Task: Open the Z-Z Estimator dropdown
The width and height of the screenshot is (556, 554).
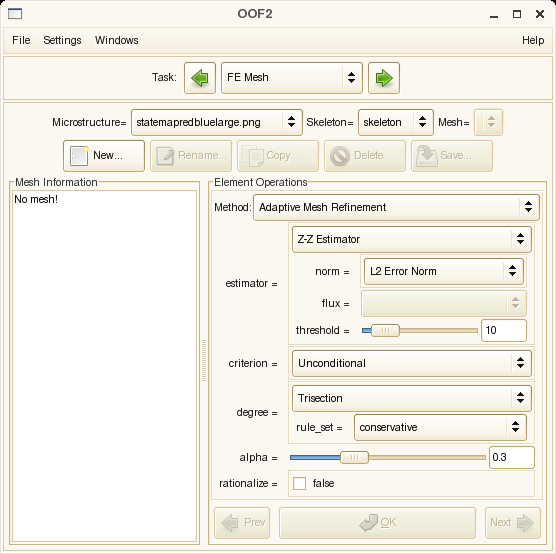Action: 412,239
